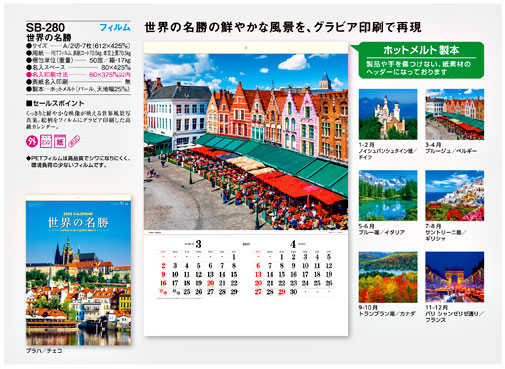Screen dimensions: 505x369
Task: Click the pink calendar-page icon
Action: tap(46, 141)
